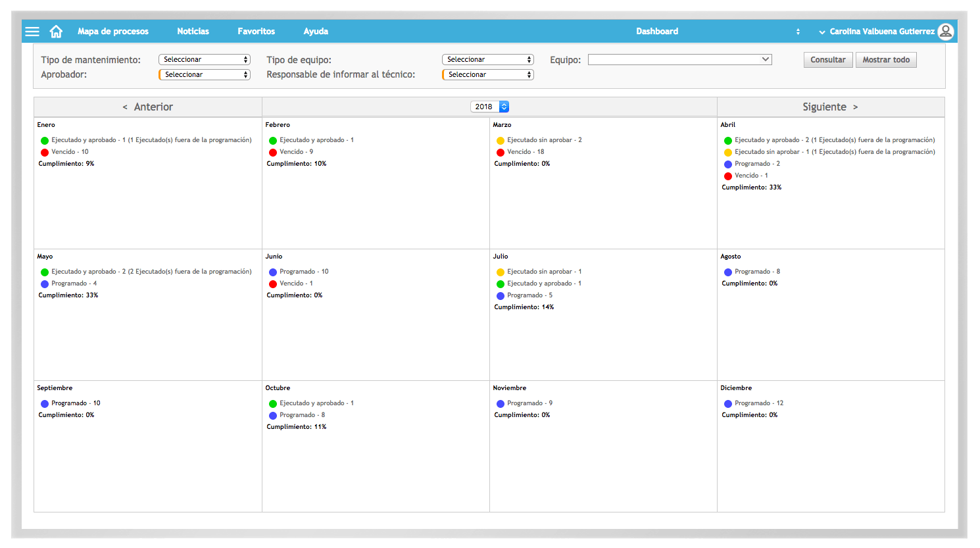Click red Vencido dot in Junio
980x548 pixels.
[273, 284]
